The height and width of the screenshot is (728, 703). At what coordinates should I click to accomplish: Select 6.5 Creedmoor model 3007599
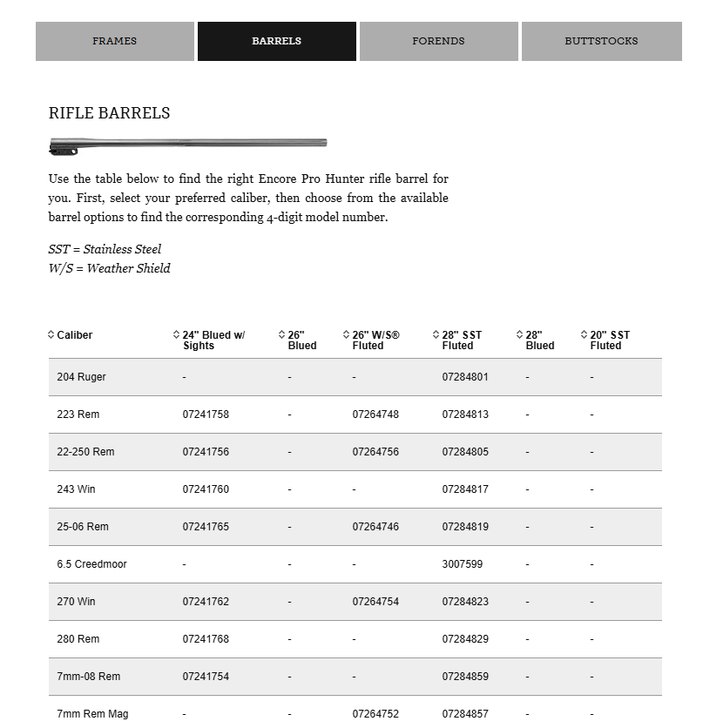click(x=462, y=564)
